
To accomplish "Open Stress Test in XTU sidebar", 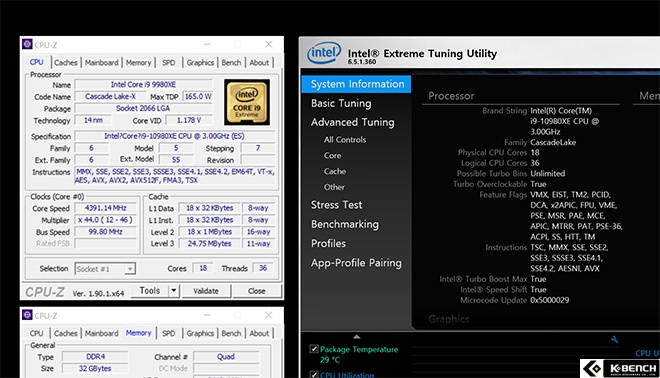I will [x=336, y=205].
